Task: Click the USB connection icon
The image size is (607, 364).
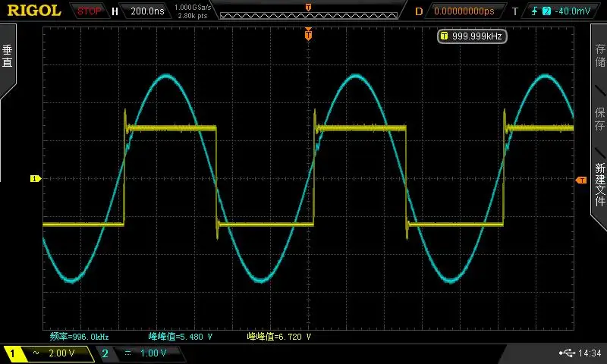Action: [x=567, y=353]
